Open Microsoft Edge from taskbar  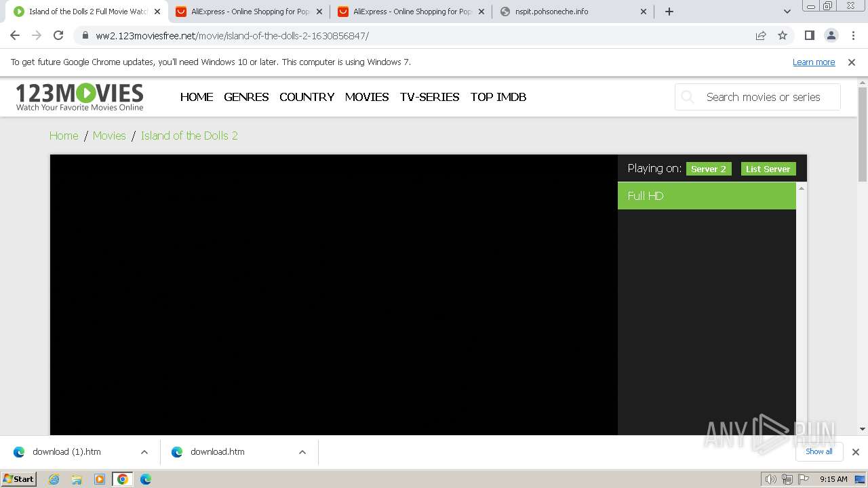(x=146, y=479)
